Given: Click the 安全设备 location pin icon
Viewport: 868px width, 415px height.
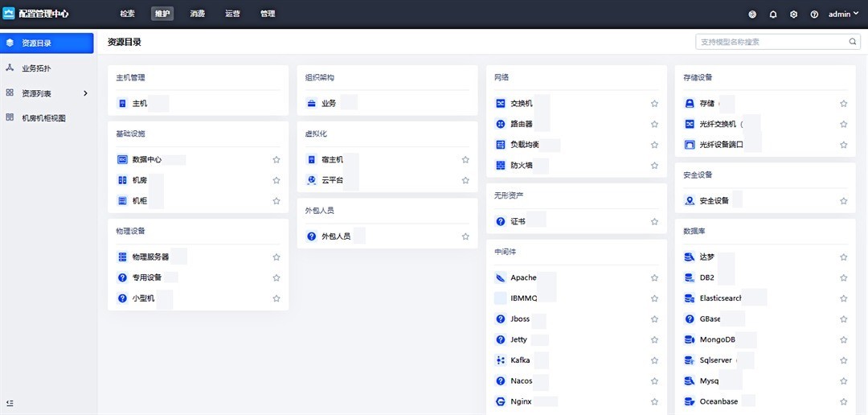Looking at the screenshot, I should (x=689, y=201).
